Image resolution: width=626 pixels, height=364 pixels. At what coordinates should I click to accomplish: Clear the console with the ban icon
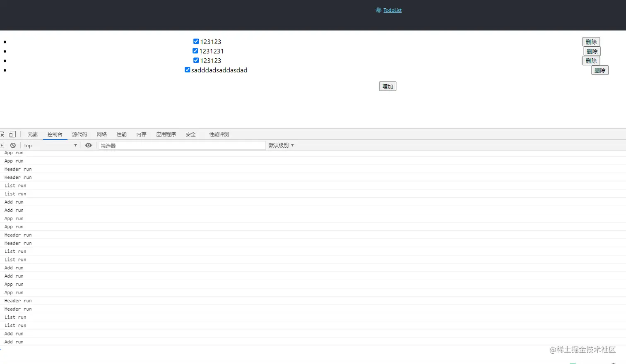tap(13, 146)
